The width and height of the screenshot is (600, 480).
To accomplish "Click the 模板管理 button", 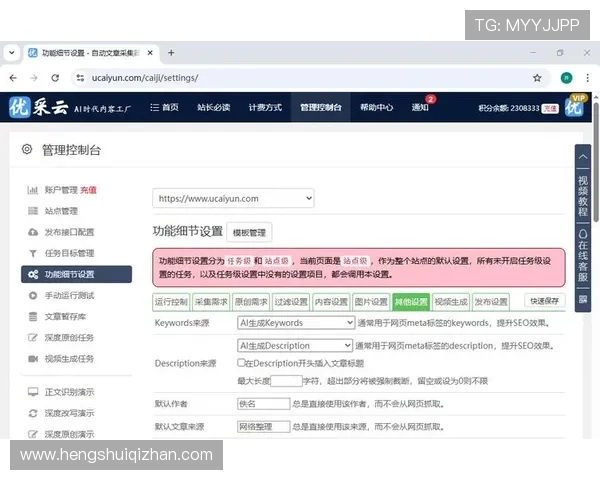I will coord(249,232).
